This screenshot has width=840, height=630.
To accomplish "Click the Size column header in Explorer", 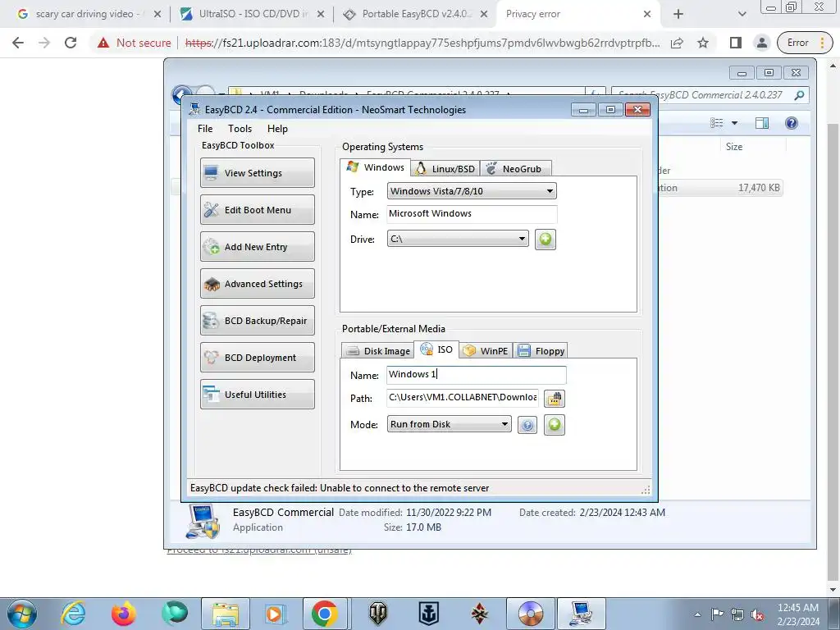I will [x=733, y=146].
